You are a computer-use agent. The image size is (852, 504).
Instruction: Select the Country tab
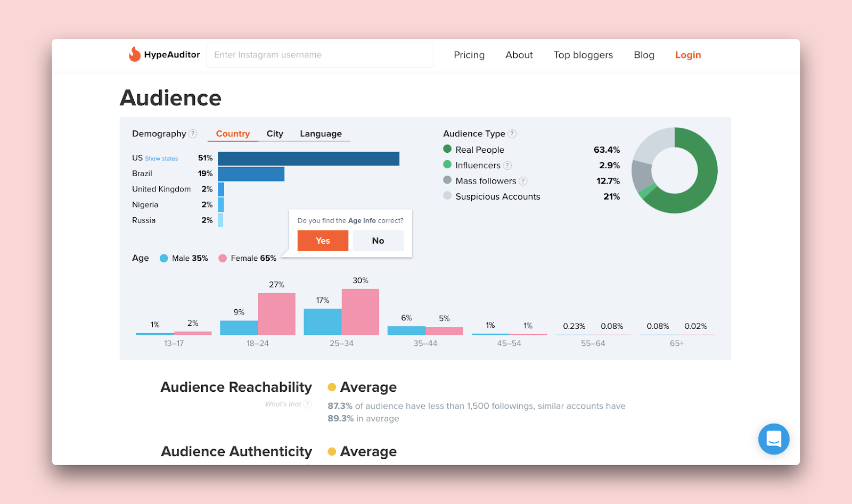[233, 134]
